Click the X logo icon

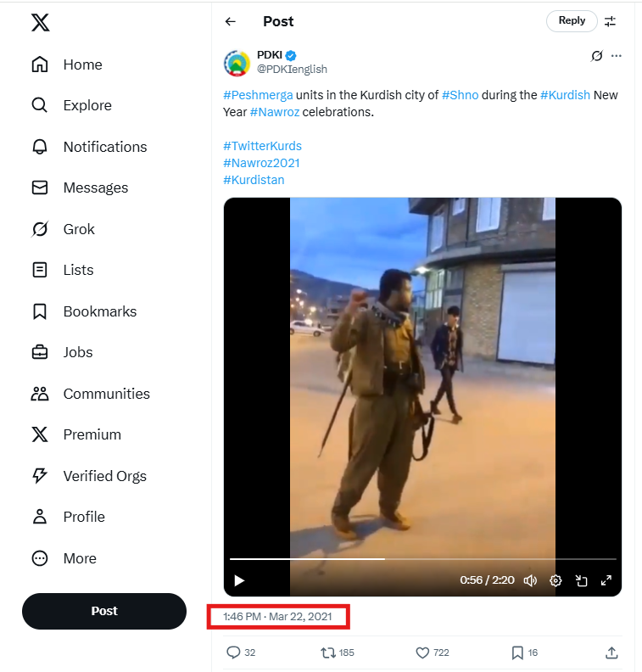40,23
